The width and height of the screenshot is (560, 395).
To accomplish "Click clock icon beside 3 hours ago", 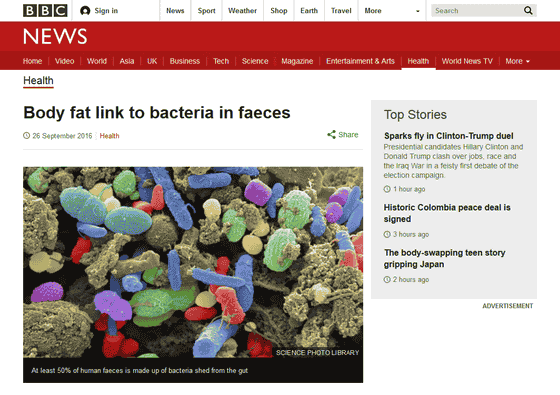I will tap(387, 234).
